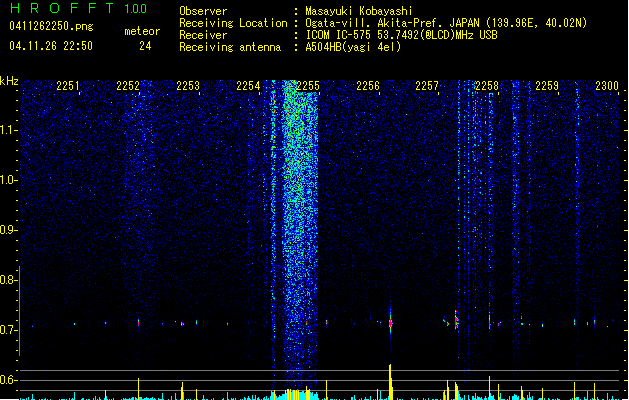Click the 2256 time marker
Viewport: 629px width, 400px height.
click(368, 86)
